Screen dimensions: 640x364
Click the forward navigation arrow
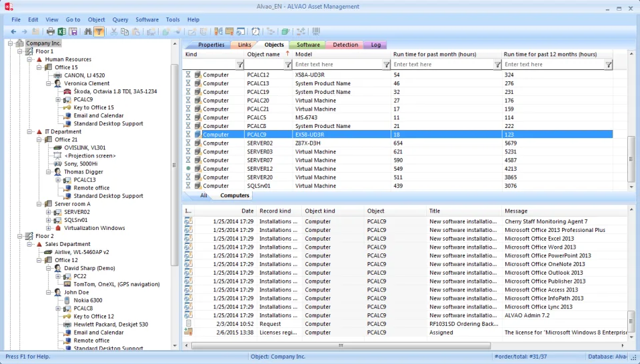click(x=25, y=31)
